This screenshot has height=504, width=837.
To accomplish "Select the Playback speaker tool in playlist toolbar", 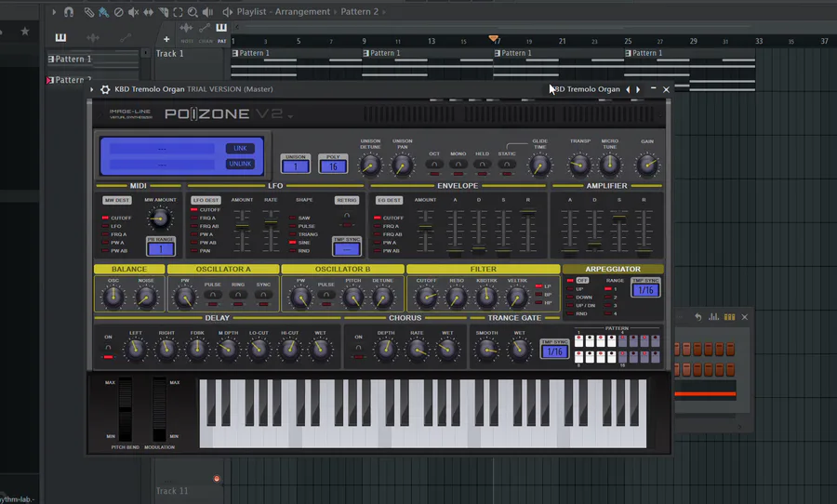I will (207, 12).
